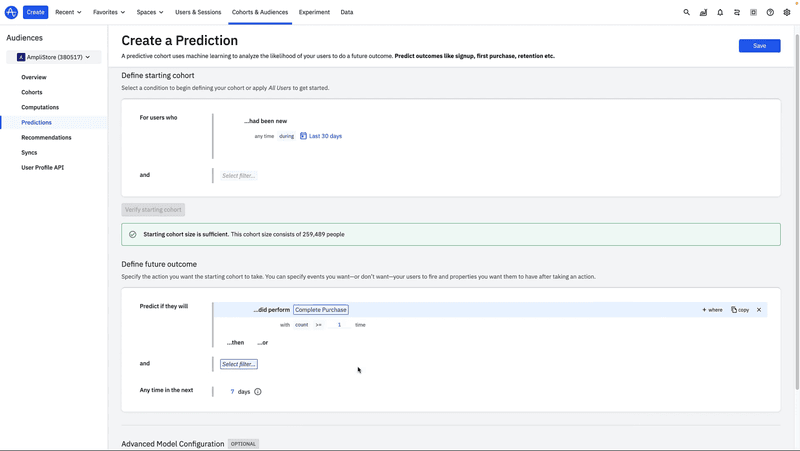Remove the Complete Purchase condition with X
Viewport: 800px width, 451px height.
[759, 310]
